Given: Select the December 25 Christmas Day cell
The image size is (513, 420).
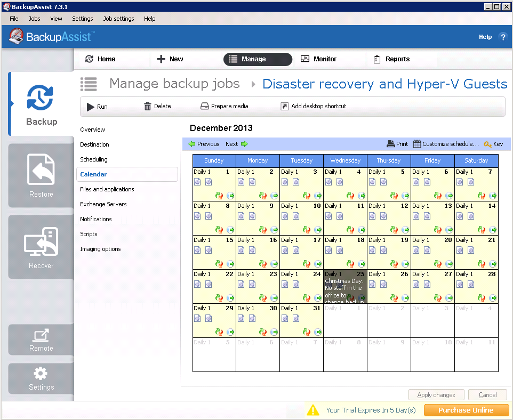Looking at the screenshot, I should [x=345, y=287].
